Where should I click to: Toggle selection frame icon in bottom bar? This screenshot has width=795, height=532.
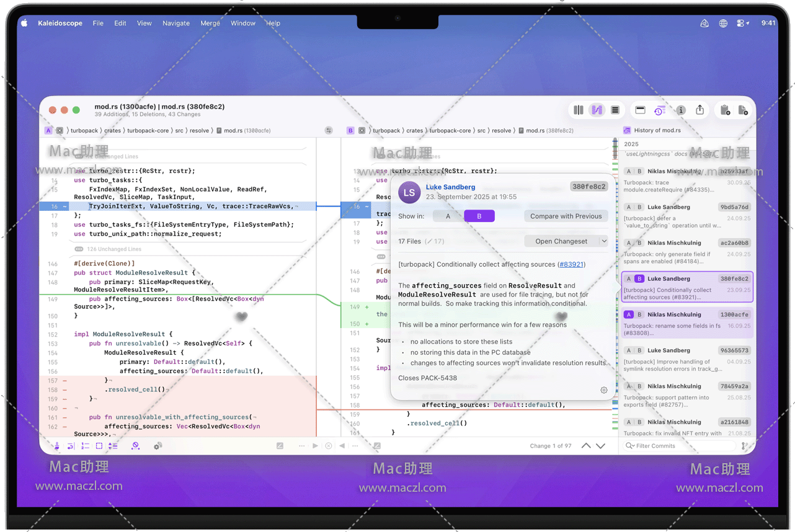tap(99, 446)
